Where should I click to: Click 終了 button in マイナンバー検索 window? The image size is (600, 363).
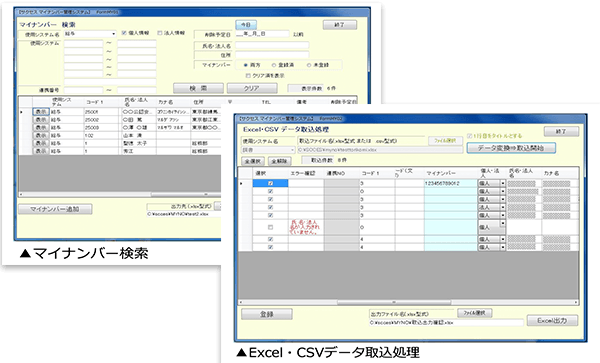[x=340, y=25]
